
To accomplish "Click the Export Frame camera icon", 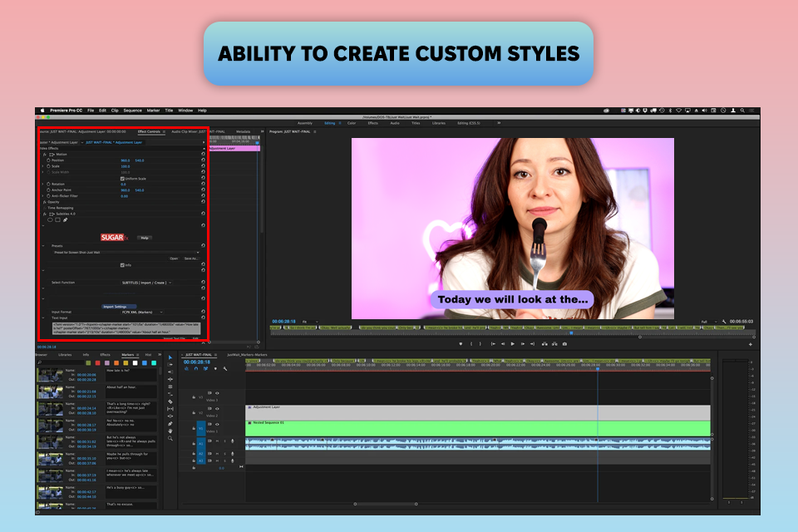I will click(x=564, y=343).
